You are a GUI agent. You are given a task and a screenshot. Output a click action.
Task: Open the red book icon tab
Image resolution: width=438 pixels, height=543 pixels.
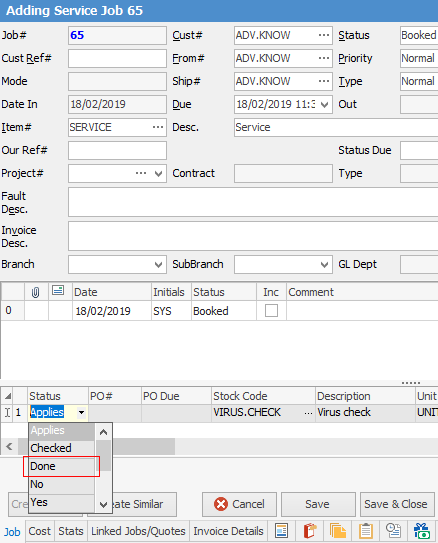310,531
